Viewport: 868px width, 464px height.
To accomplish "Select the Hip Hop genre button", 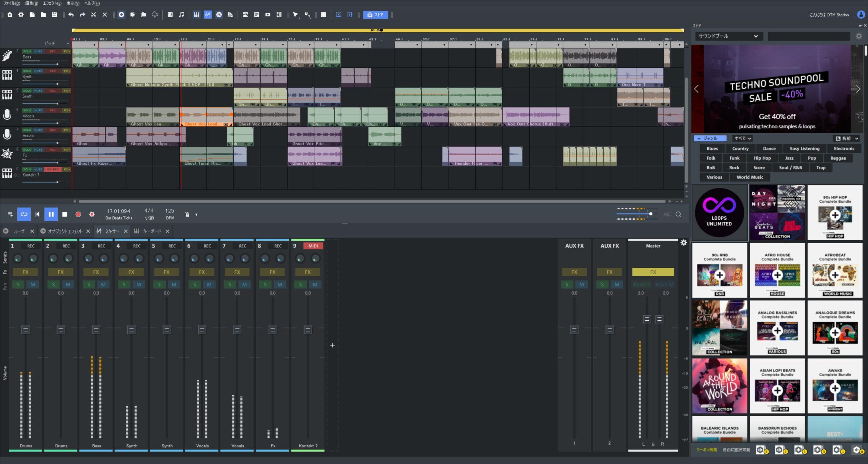I will click(762, 158).
